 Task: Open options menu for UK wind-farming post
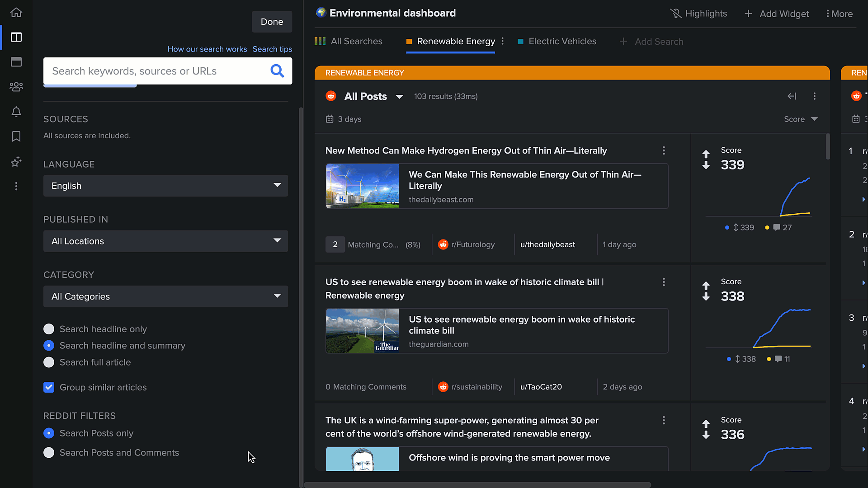[664, 420]
